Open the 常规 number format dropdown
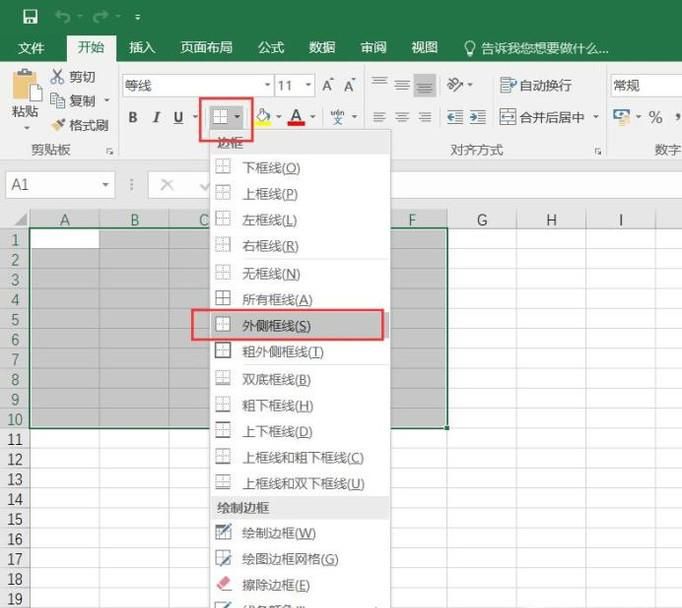682x608 pixels. pyautogui.click(x=645, y=85)
